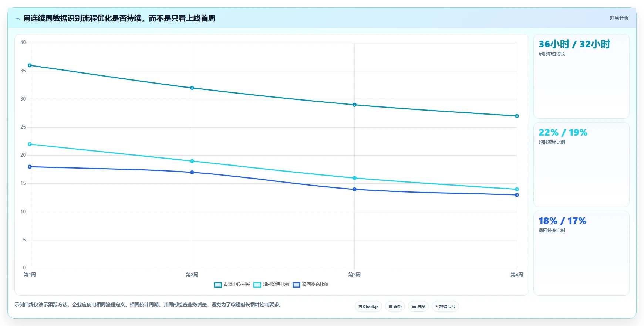Screen dimensions: 644x326
Task: Click the 第4周 x-axis label
Action: [x=517, y=275]
